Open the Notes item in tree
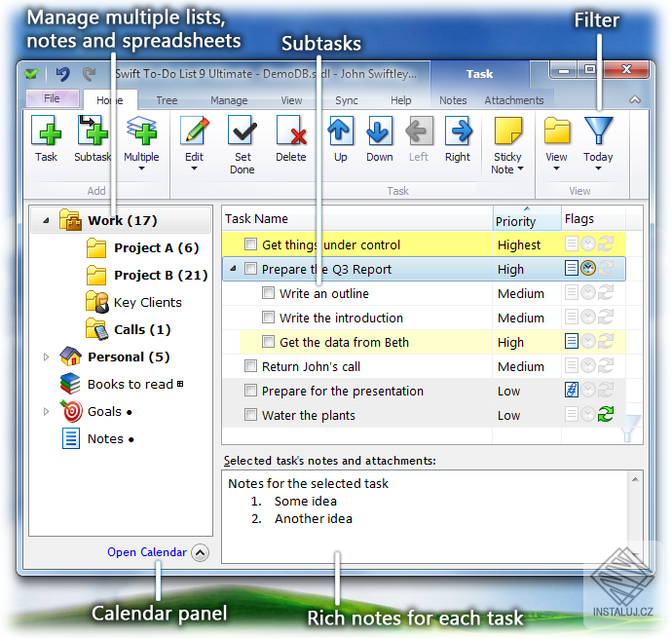The height and width of the screenshot is (638, 672). coord(97,438)
